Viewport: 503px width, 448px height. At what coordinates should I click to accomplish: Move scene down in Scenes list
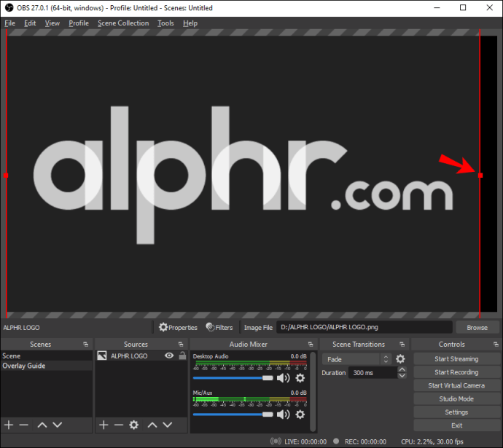pyautogui.click(x=58, y=425)
